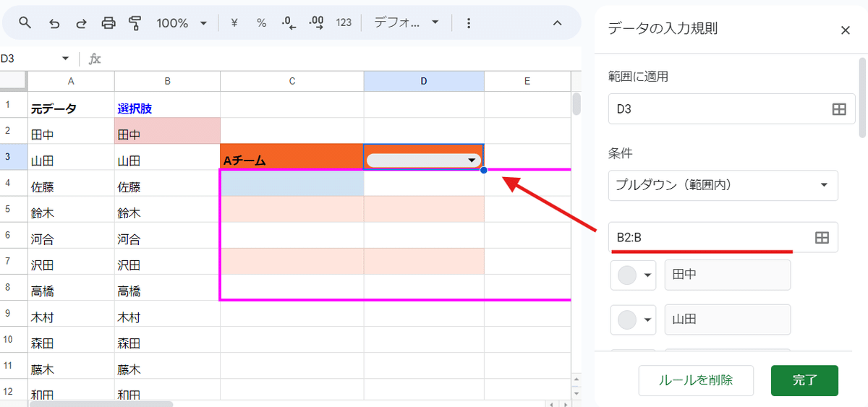Select 森田 in column A

click(x=71, y=340)
